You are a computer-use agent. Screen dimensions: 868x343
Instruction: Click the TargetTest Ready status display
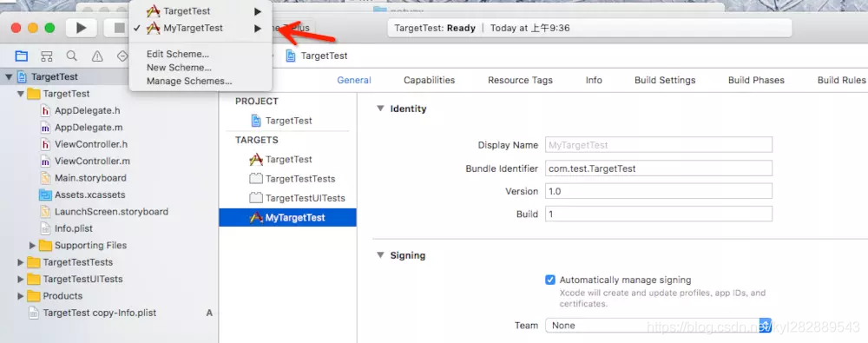pos(589,28)
